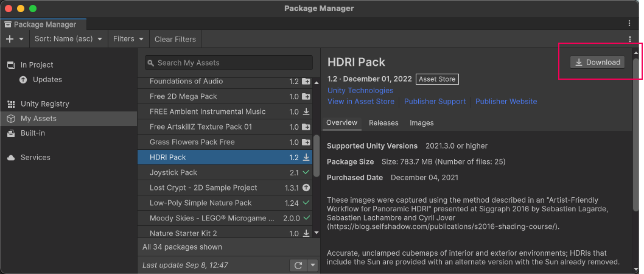Open the Images tab
This screenshot has height=274, width=644.
click(x=421, y=123)
